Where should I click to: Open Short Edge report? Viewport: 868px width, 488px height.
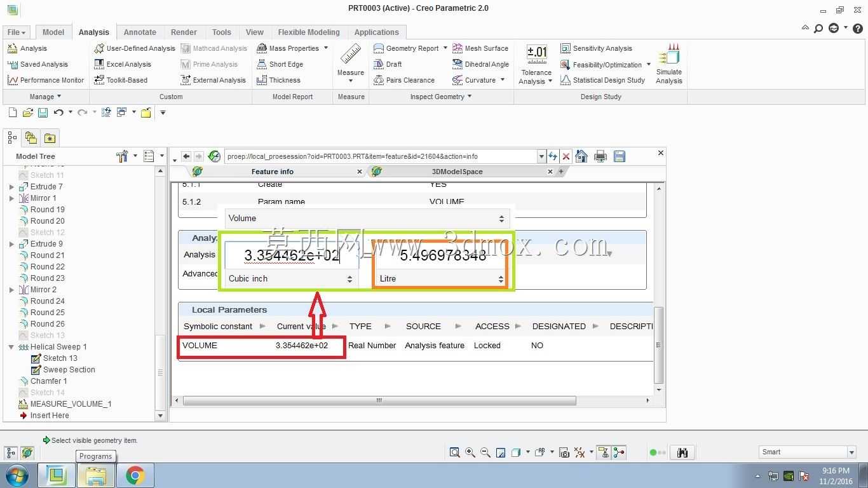pos(280,64)
